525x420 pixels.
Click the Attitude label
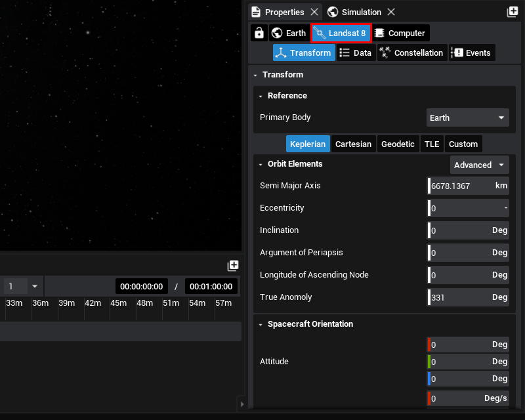coord(274,362)
